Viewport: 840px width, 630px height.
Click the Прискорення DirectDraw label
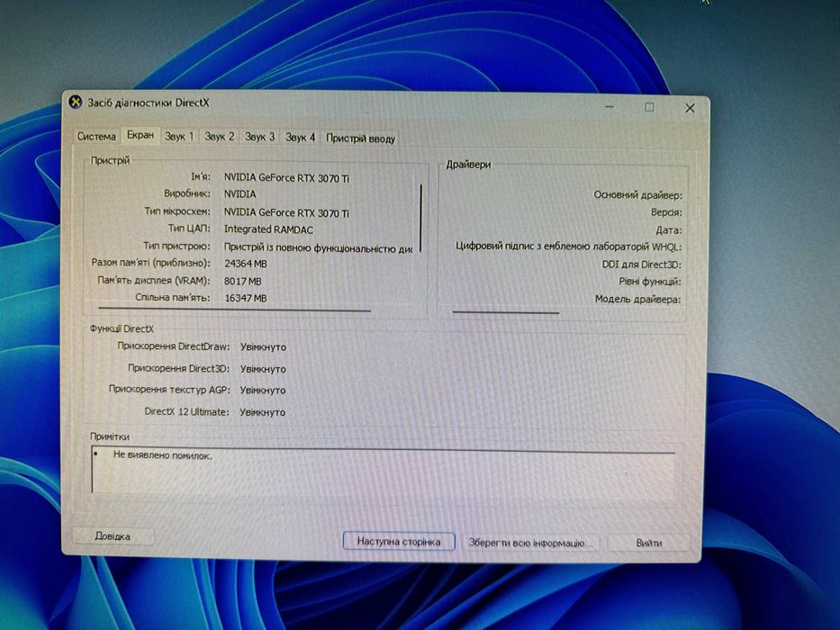[174, 346]
